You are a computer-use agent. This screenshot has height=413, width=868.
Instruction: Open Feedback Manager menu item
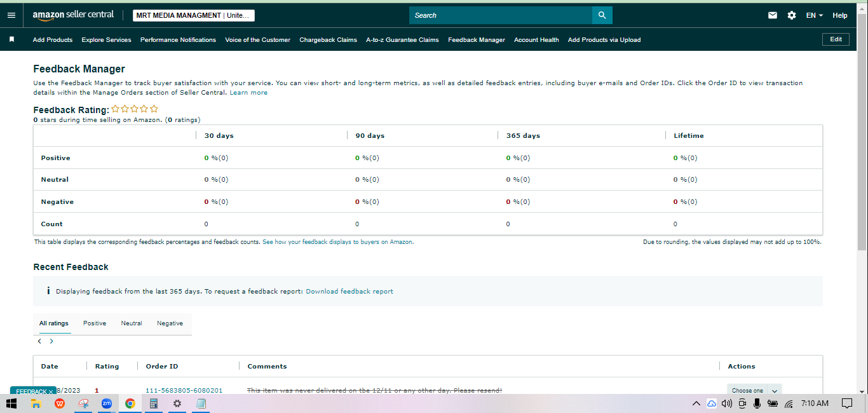coord(477,39)
